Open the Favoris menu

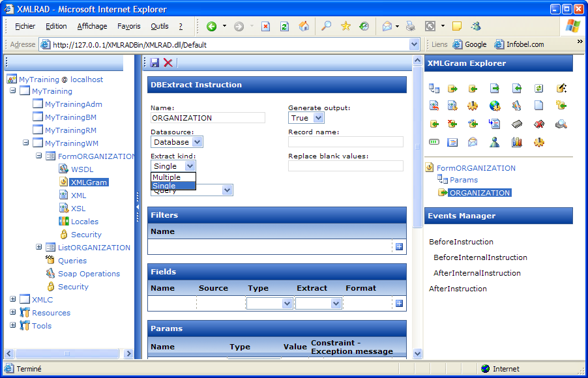[128, 27]
